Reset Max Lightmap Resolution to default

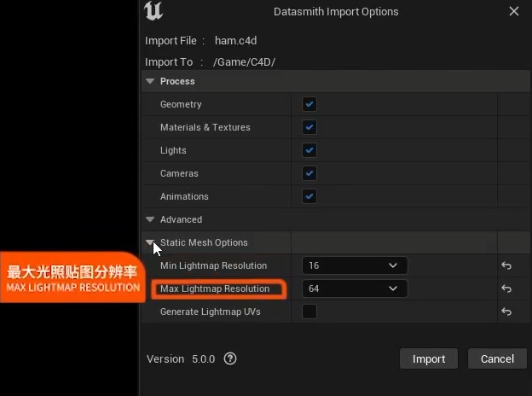(506, 288)
